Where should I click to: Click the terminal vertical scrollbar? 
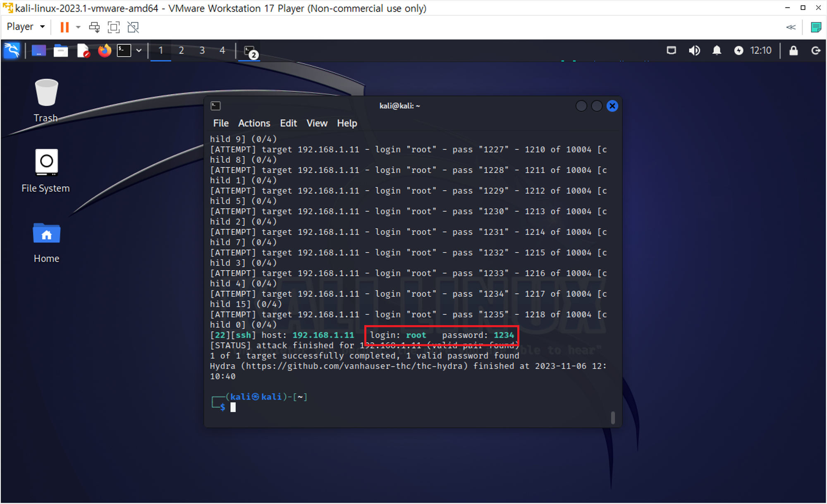coord(613,417)
